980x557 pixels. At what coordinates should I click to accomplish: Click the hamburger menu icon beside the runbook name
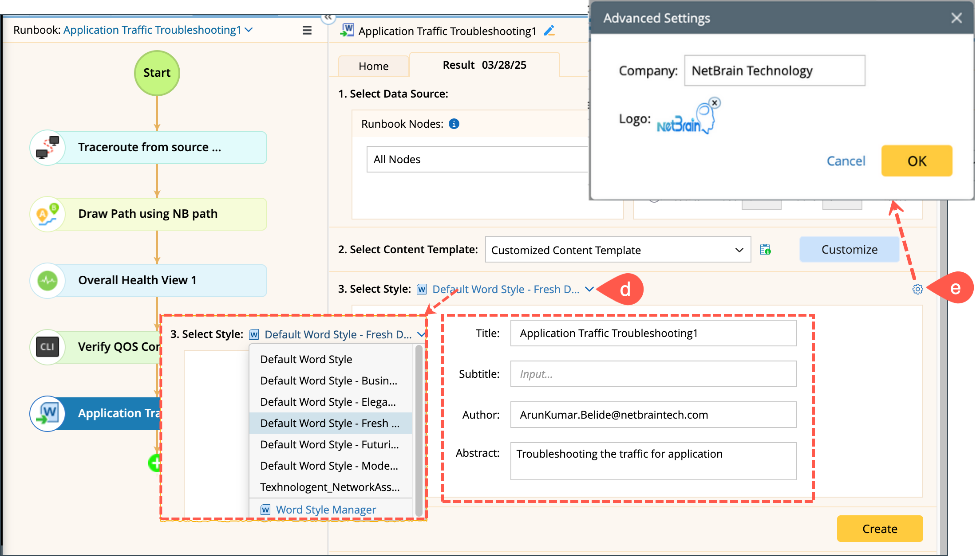tap(307, 30)
